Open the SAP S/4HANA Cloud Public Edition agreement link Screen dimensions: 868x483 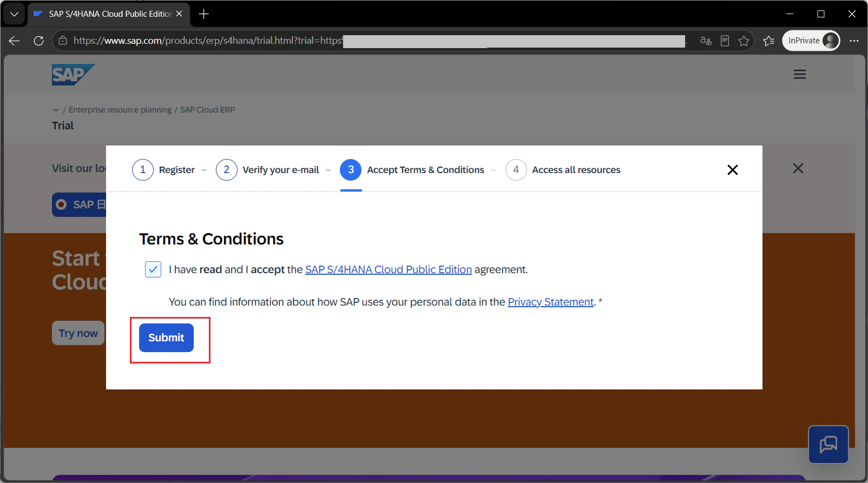(389, 269)
